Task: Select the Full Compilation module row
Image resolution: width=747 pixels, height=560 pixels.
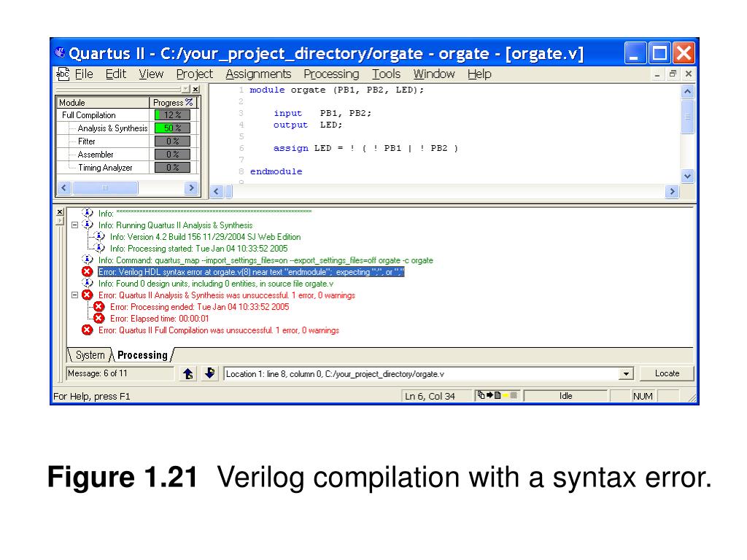Action: 127,115
